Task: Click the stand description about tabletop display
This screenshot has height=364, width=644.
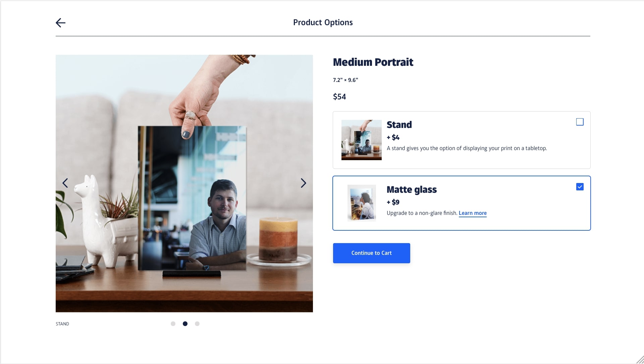Action: (467, 148)
